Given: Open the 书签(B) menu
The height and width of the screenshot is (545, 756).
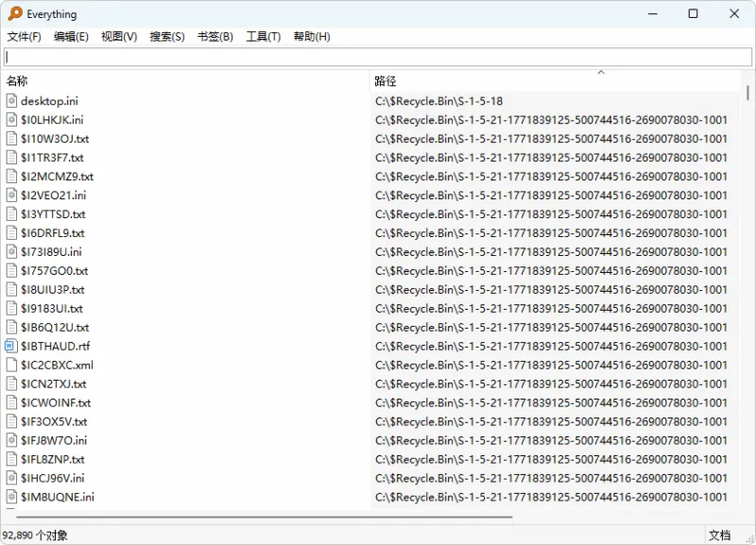Looking at the screenshot, I should coord(215,37).
